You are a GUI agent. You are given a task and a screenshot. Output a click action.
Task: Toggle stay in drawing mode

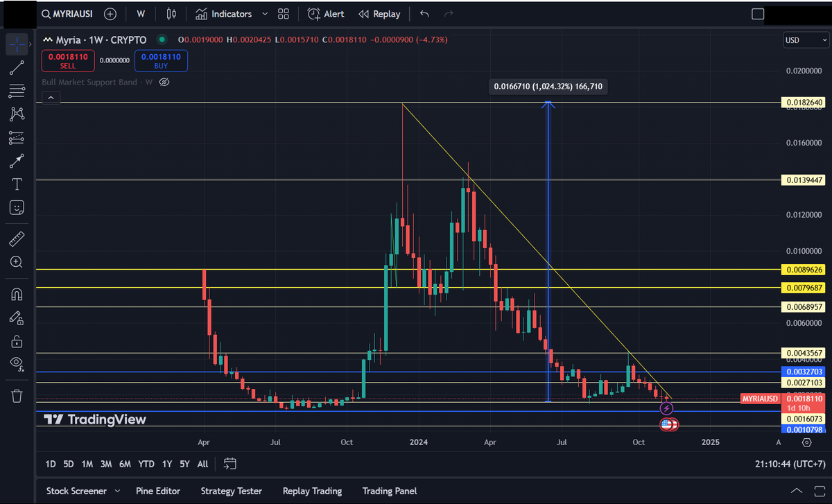17,318
